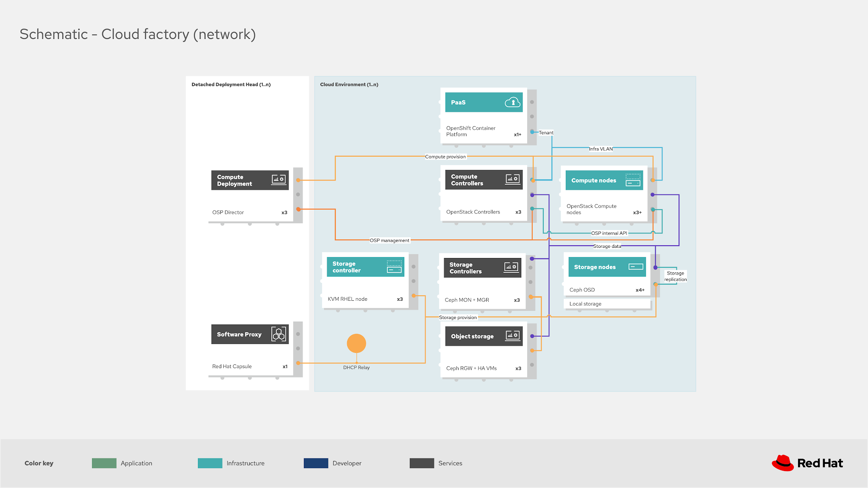Select the dark blue Developer swatch
The height and width of the screenshot is (488, 868).
(x=316, y=463)
